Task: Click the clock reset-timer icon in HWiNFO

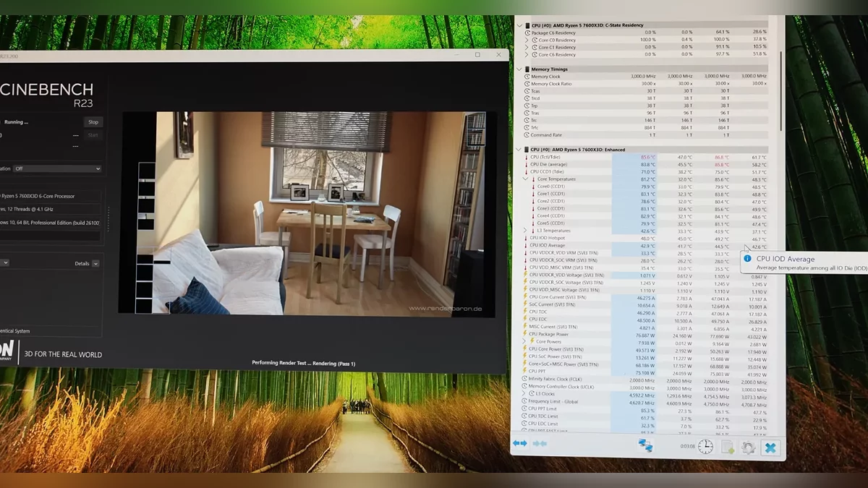Action: point(705,447)
